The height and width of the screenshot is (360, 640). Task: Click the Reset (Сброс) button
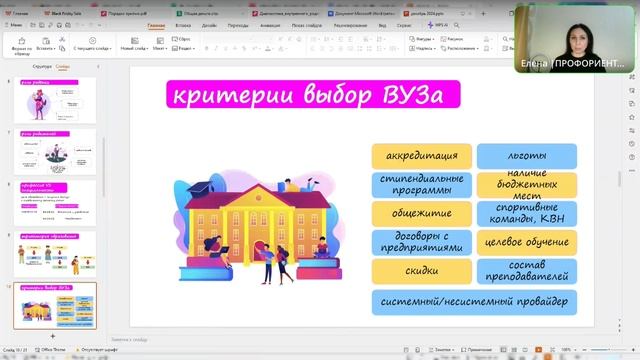[x=181, y=39]
